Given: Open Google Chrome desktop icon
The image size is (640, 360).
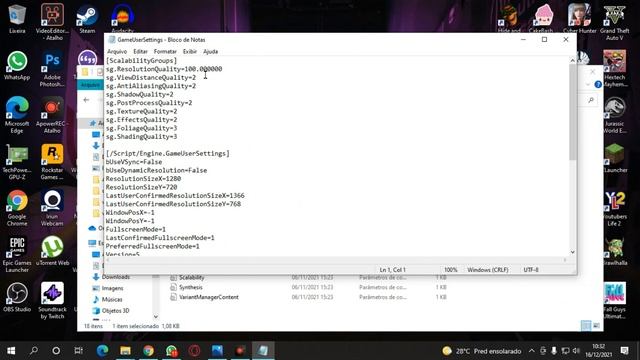Looking at the screenshot, I should pyautogui.click(x=17, y=208).
